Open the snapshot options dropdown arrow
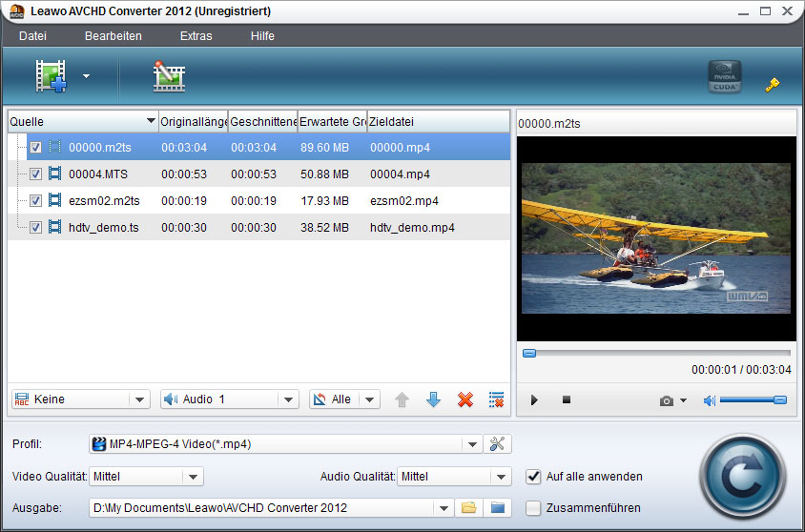The image size is (805, 532). coord(683,400)
